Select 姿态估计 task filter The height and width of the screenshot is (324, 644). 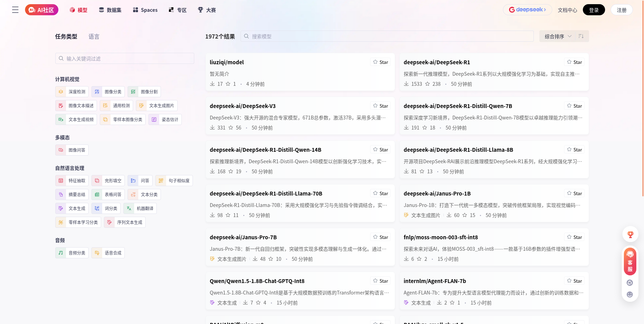click(x=165, y=119)
